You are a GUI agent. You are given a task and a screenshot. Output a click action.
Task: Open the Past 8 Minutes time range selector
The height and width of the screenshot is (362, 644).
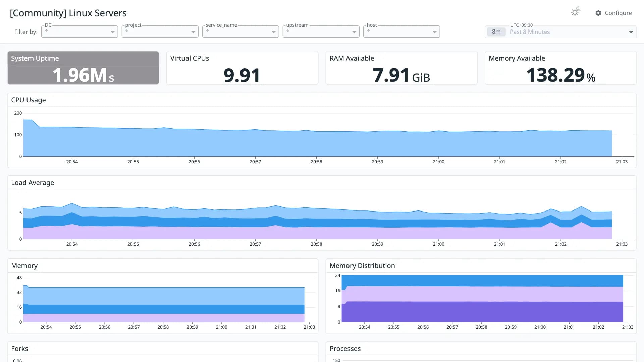[x=560, y=32]
